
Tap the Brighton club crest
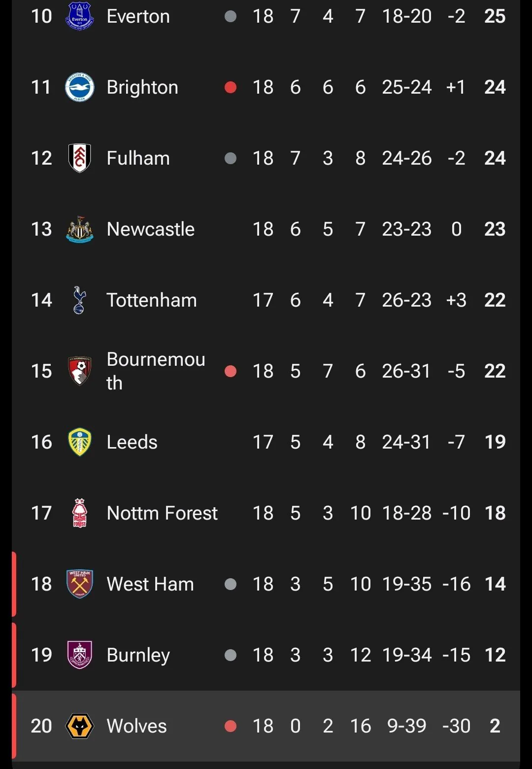tap(79, 87)
